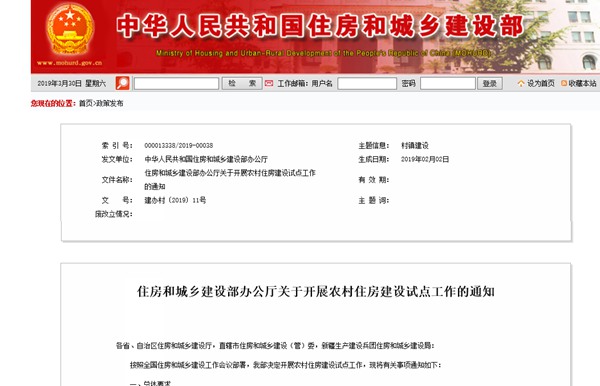600x386 pixels.
Task: Click the 中华人民共和国住房和城乡建设部 banner title
Action: coord(320,26)
